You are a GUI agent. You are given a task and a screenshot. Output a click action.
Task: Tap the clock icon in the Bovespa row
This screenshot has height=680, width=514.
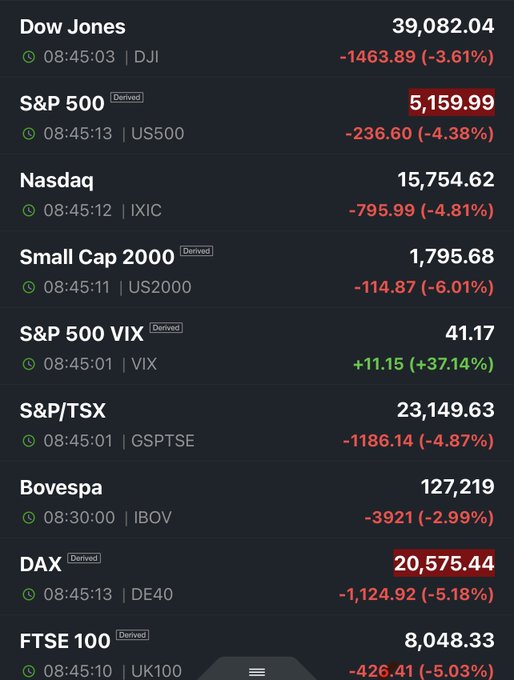coord(29,517)
